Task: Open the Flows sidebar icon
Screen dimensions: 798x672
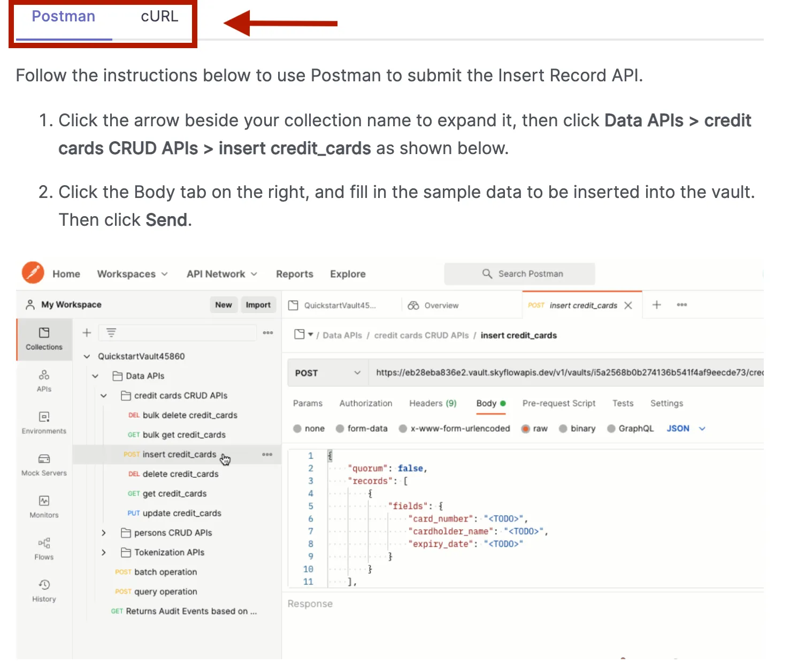Action: [44, 548]
